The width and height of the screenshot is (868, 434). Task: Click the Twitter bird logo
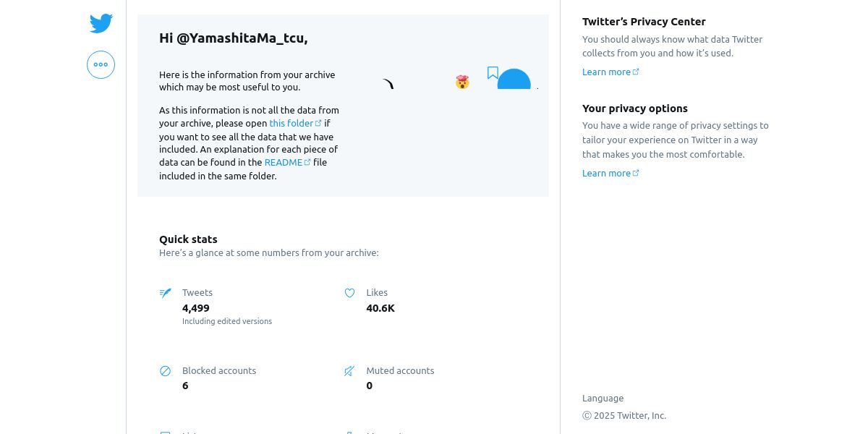click(x=101, y=24)
